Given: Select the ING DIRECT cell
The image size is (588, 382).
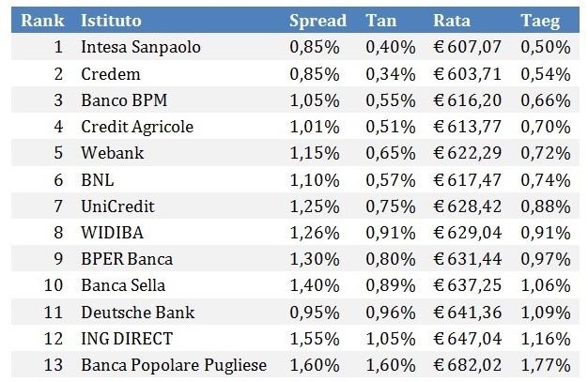Looking at the screenshot, I should [x=128, y=338].
